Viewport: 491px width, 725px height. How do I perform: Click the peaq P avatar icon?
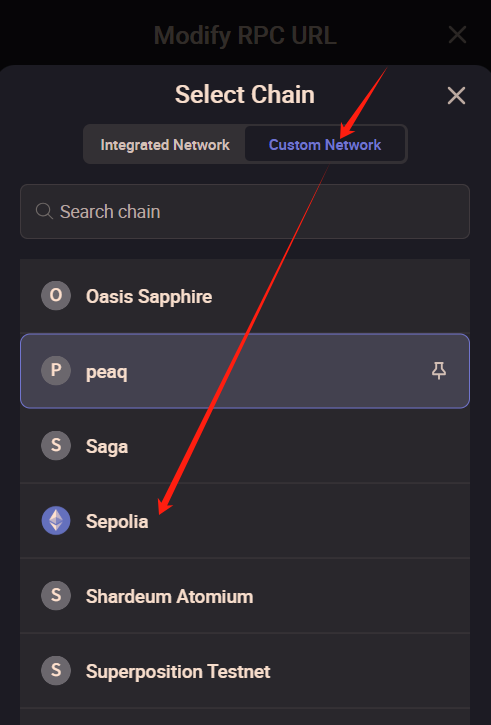click(x=56, y=370)
